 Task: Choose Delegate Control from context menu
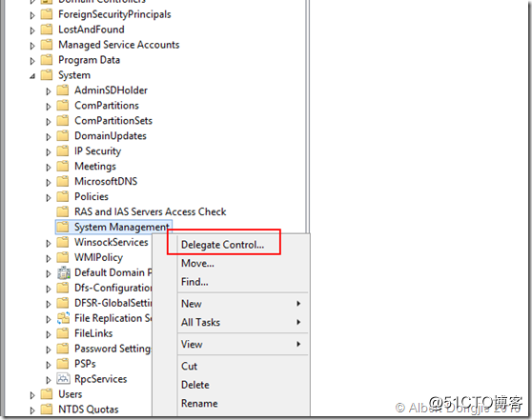point(222,245)
